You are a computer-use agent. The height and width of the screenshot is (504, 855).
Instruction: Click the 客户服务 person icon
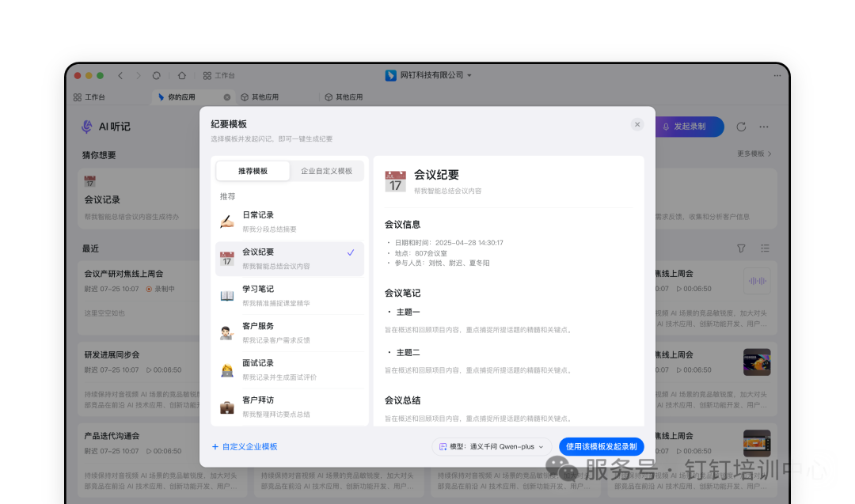click(227, 333)
